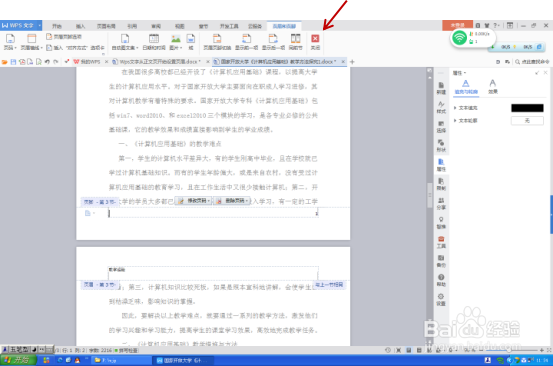This screenshot has width=553, height=366.
Task: Click Show Next (显示后一项)
Action: click(273, 42)
